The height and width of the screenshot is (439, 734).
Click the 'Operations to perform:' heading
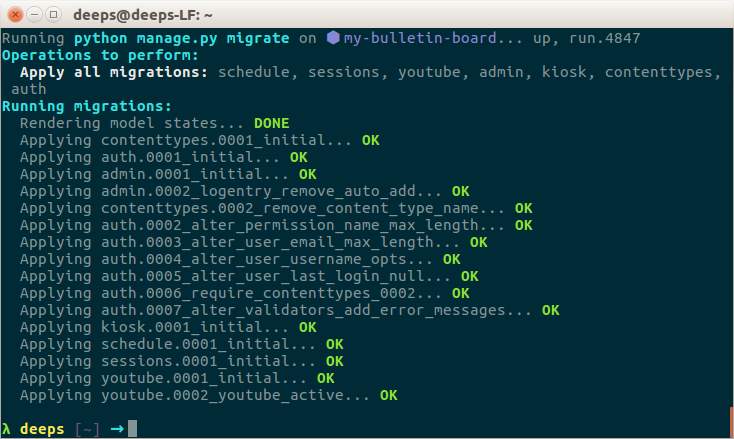100,55
